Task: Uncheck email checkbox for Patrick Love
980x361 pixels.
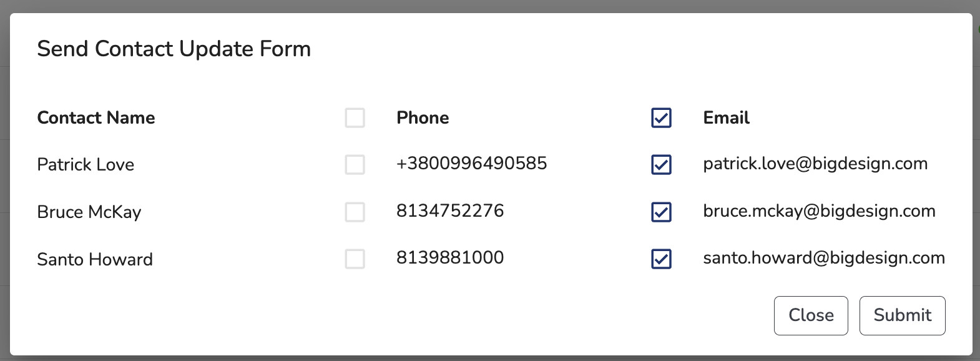Action: tap(661, 165)
